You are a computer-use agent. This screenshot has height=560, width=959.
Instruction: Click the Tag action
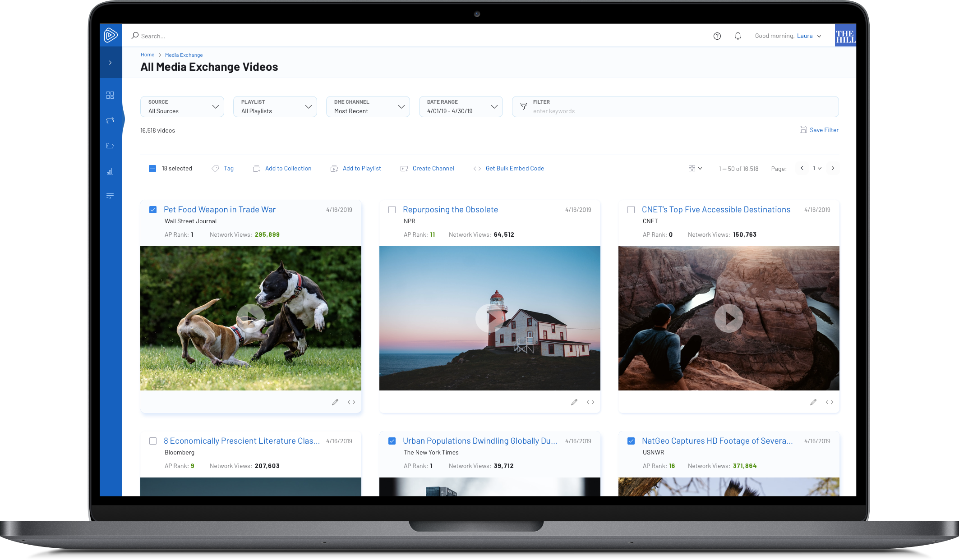click(x=223, y=169)
